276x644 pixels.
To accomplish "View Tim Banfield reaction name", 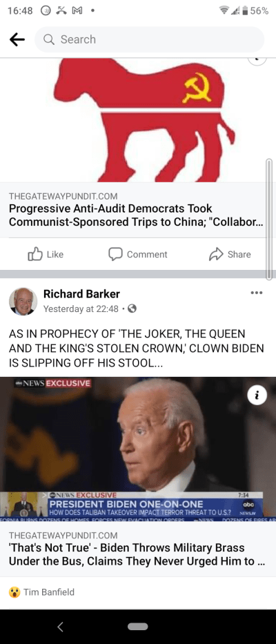I will (x=48, y=592).
